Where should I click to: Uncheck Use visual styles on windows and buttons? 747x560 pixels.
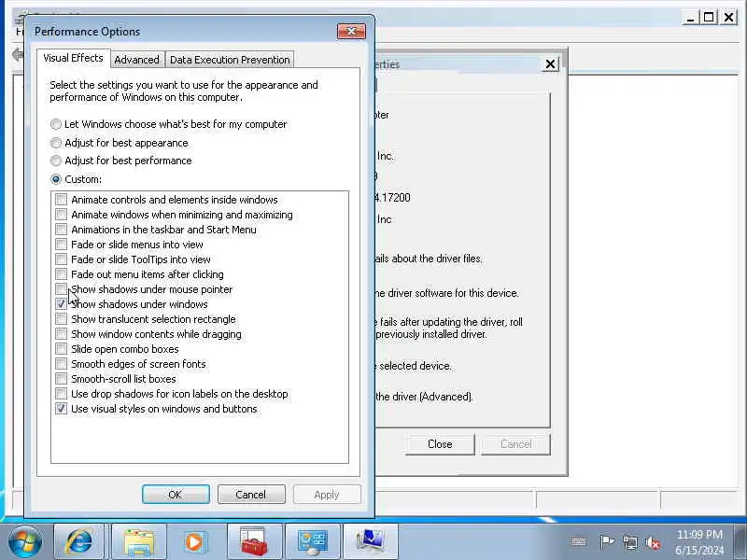(61, 409)
